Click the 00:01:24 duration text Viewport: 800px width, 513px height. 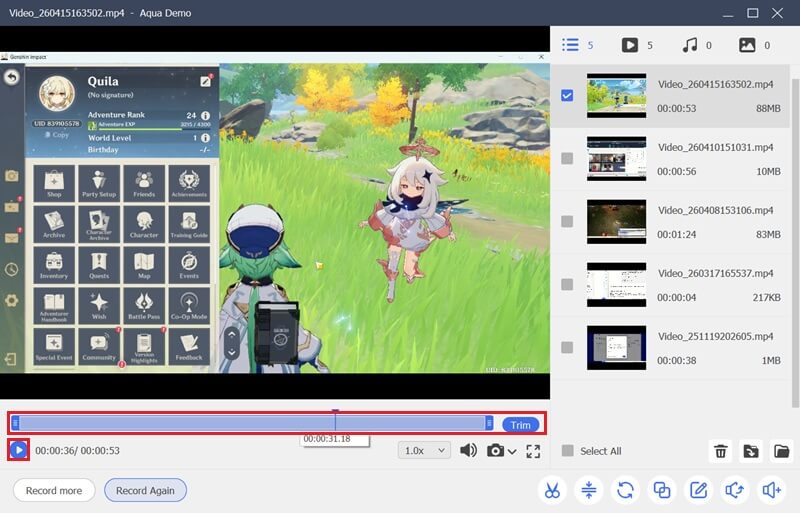point(677,234)
